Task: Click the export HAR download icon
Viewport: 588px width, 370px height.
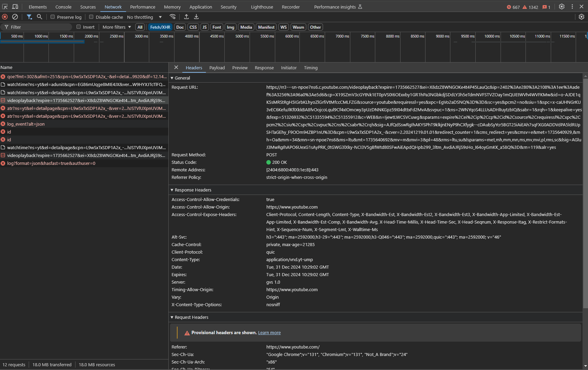Action: pos(196,17)
